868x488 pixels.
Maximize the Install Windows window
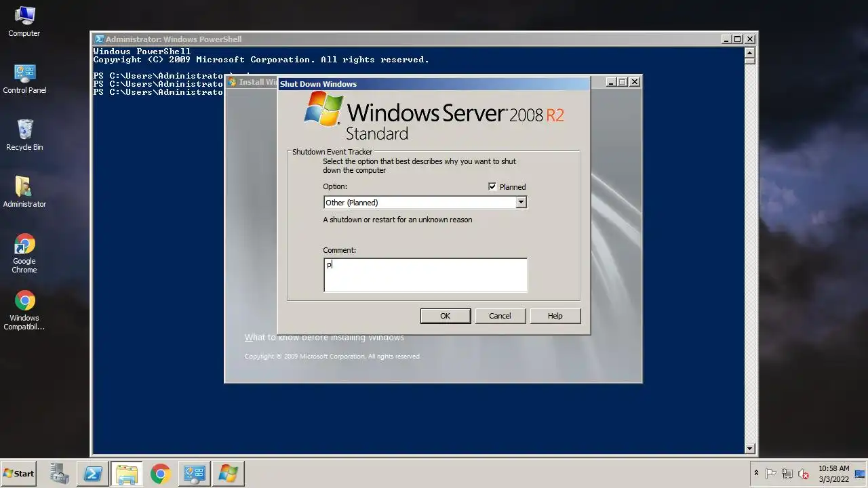click(x=623, y=82)
